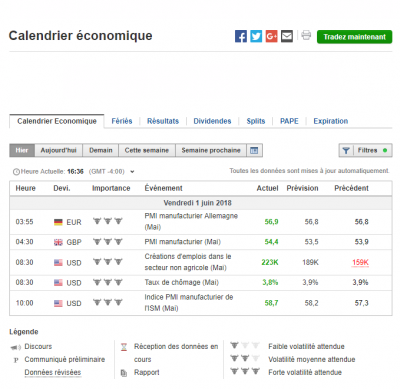Open Indice PMI manufacturier de l'ISM event
Screen dimensions: 400x389
189,303
